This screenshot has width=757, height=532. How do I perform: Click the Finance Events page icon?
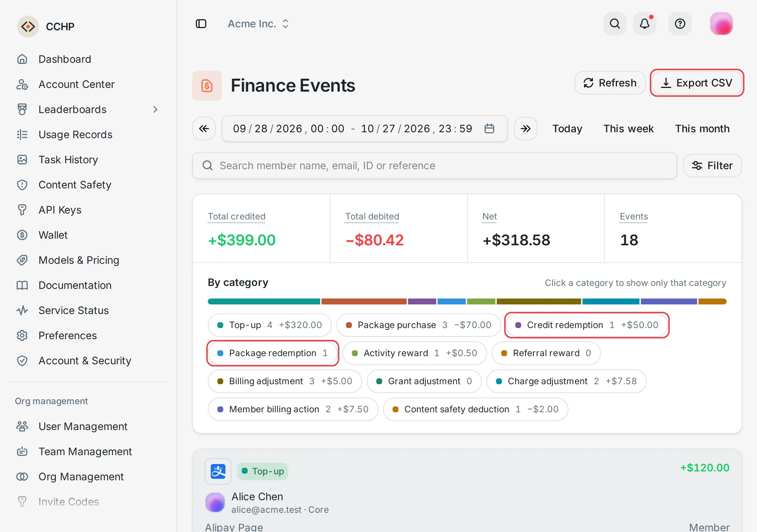pos(207,86)
